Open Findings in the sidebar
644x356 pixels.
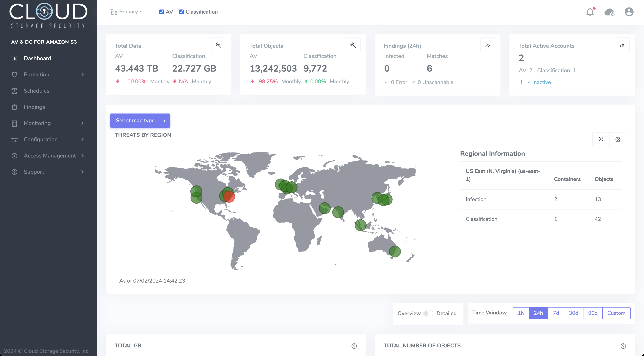(x=34, y=107)
